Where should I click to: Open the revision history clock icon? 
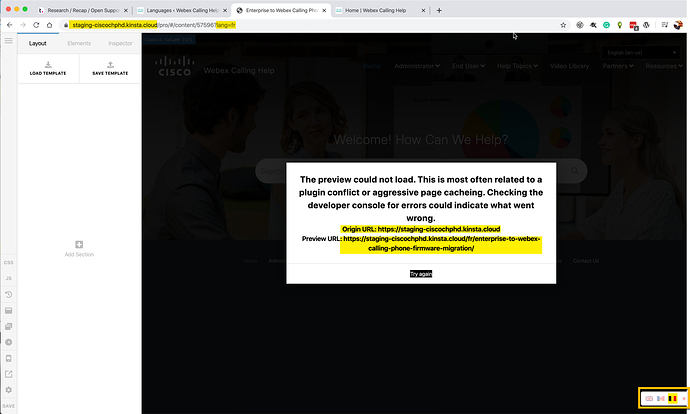click(x=8, y=295)
